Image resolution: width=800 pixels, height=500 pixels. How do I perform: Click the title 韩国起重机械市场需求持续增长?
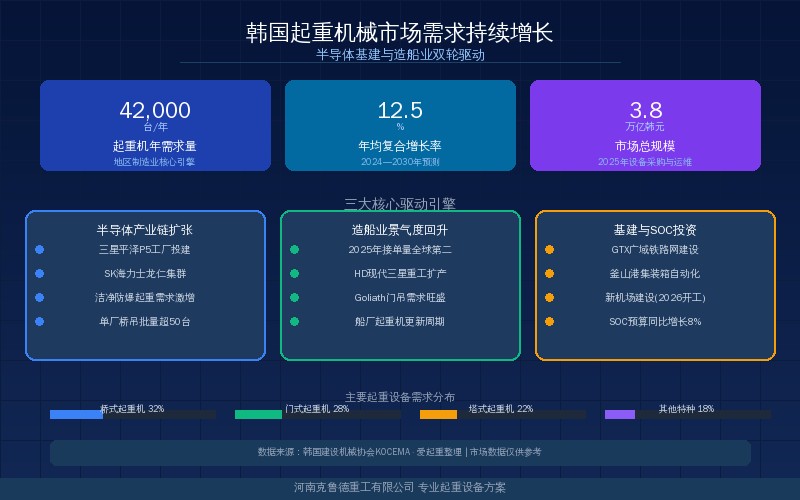(399, 33)
